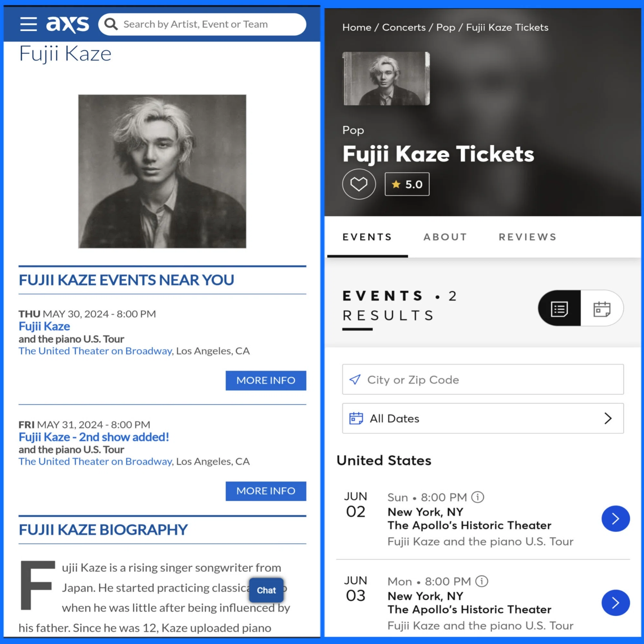Click More Info for May 30 show

tap(266, 380)
